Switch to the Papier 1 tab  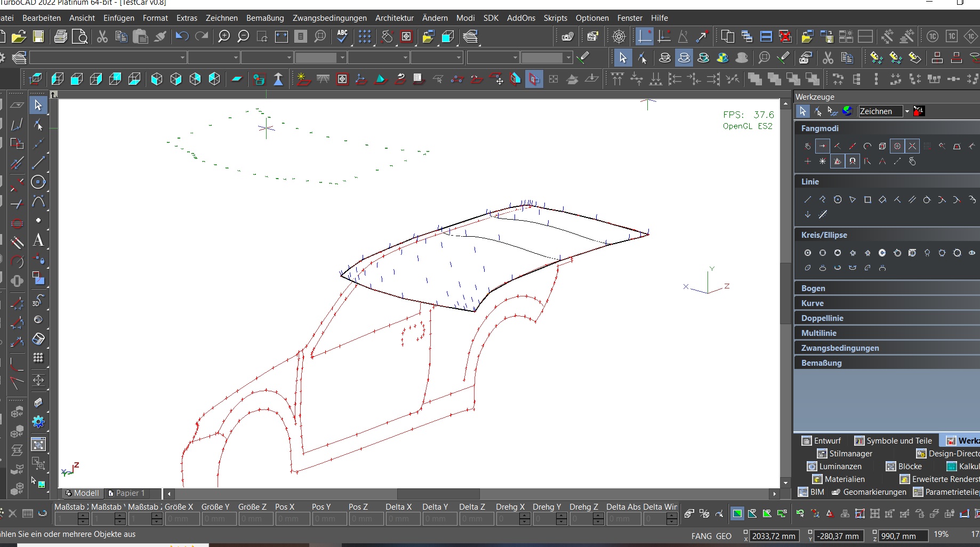pyautogui.click(x=127, y=493)
